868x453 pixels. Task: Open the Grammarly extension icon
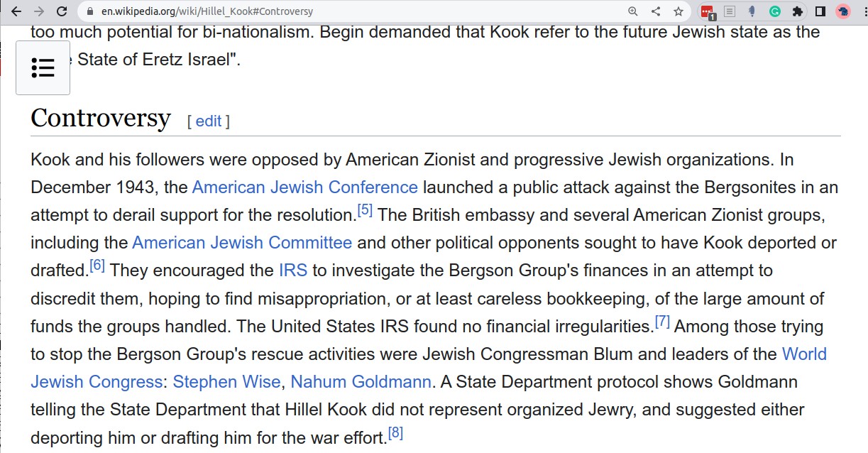coord(775,11)
